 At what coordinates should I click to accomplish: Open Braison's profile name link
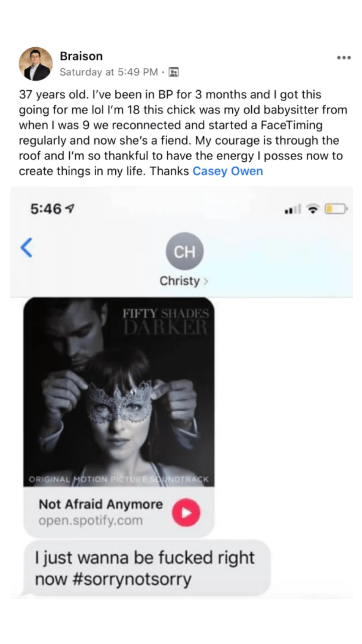(x=81, y=56)
